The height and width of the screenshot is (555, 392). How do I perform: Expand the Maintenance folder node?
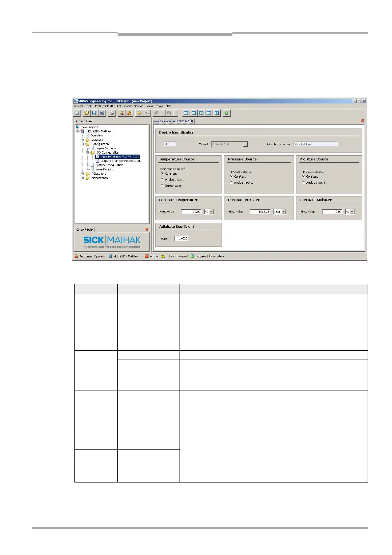pyautogui.click(x=82, y=178)
